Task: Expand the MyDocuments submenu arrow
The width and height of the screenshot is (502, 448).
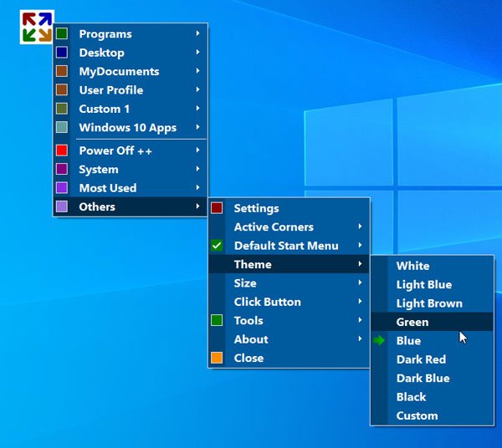Action: click(x=197, y=71)
